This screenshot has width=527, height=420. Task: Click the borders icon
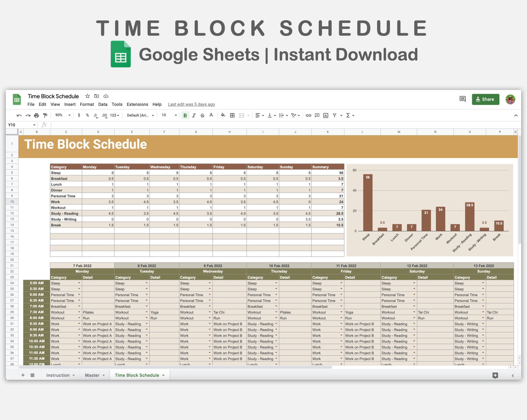pos(232,115)
